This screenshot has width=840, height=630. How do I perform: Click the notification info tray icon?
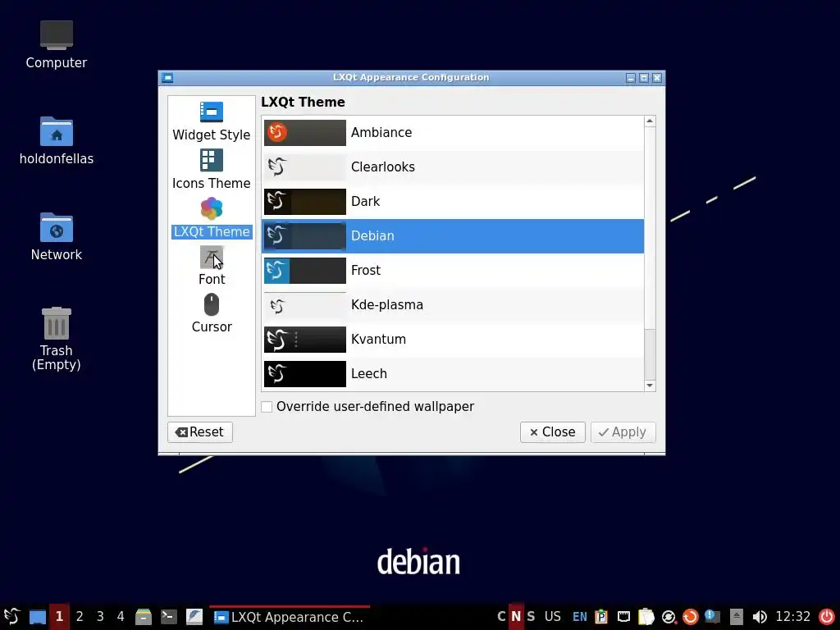point(712,617)
